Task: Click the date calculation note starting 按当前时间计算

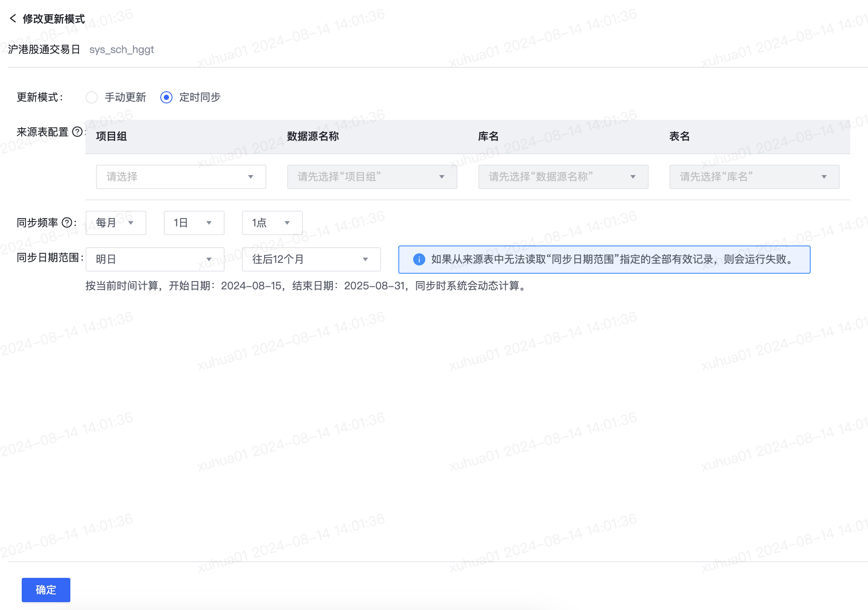Action: 307,286
